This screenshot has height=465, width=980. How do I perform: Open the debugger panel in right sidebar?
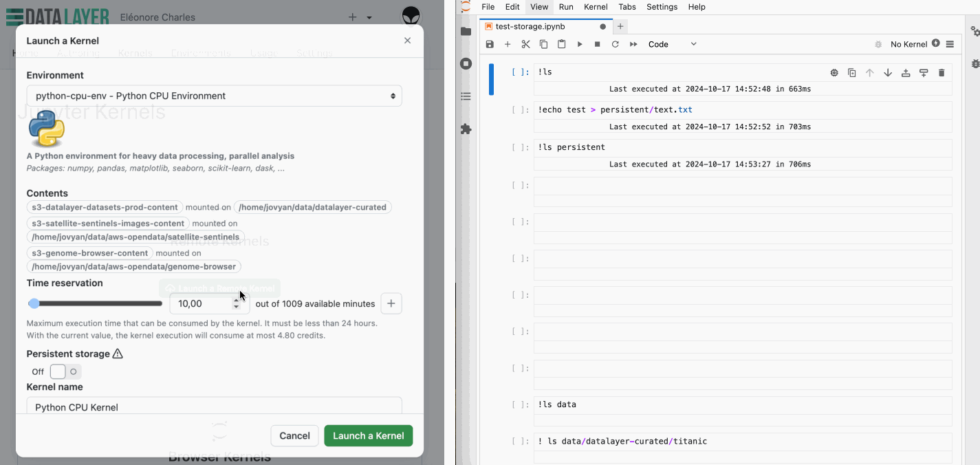[975, 64]
